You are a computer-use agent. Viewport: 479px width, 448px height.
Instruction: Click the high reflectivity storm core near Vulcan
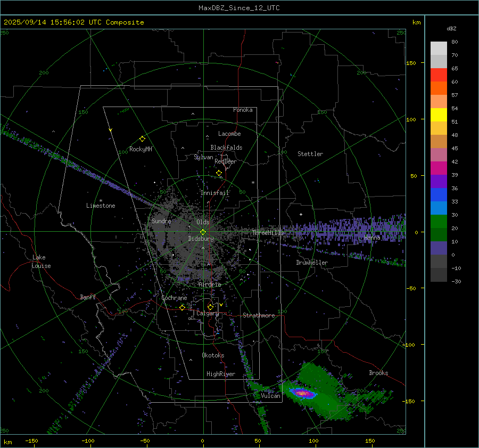click(302, 394)
